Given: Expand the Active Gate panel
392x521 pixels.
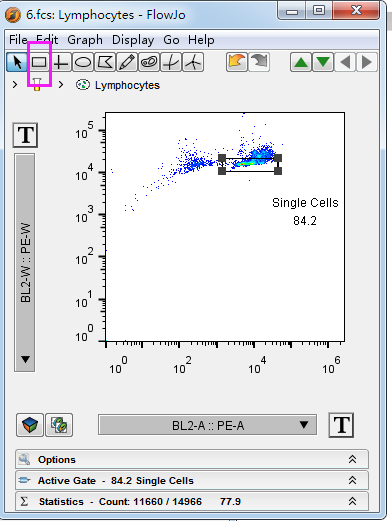Looking at the screenshot, I should click(192, 480).
